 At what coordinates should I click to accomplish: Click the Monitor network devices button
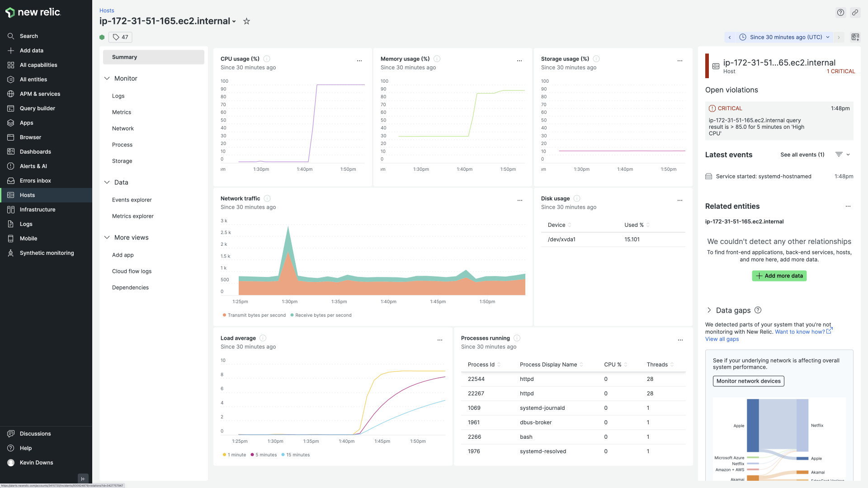coord(748,381)
